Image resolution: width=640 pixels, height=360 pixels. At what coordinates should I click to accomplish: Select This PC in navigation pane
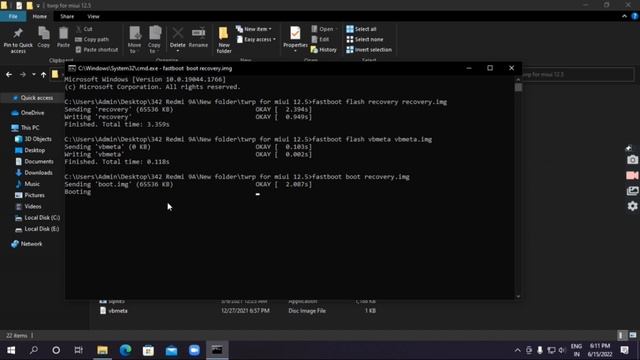[25, 128]
